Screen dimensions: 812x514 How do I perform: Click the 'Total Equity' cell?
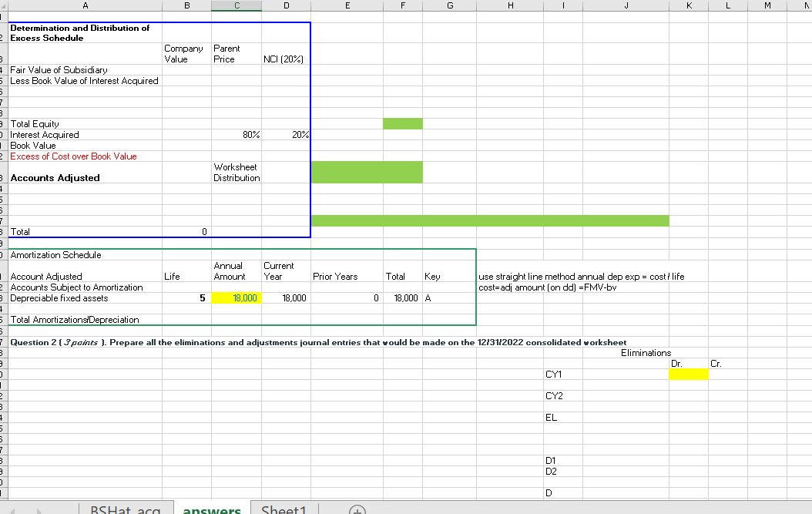[86, 124]
